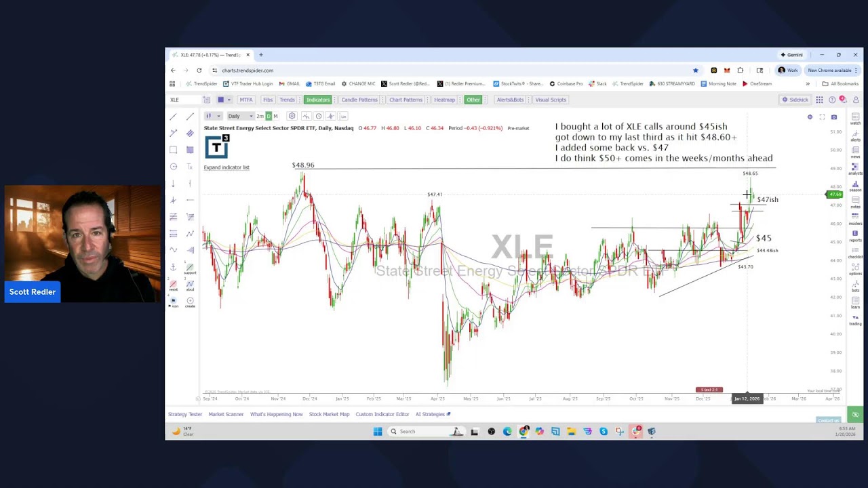868x488 pixels.
Task: Open the Chart Patterns menu
Action: [x=406, y=100]
